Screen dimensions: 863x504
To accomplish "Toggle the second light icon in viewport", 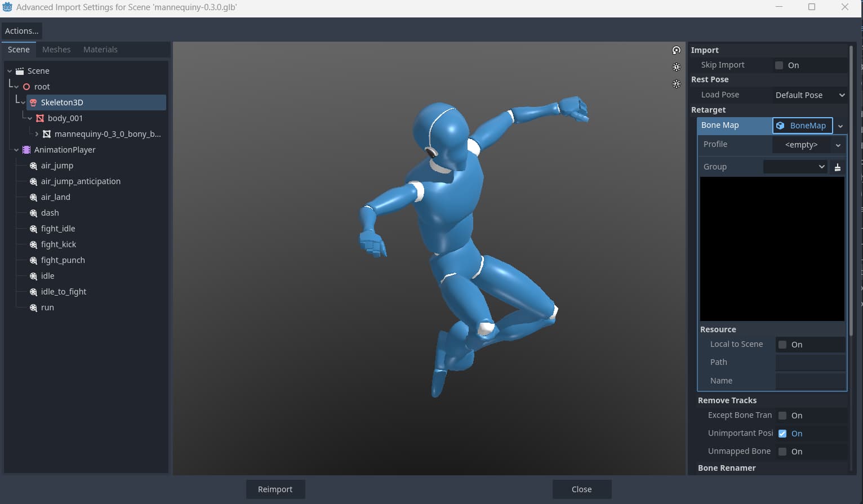I will [x=677, y=84].
